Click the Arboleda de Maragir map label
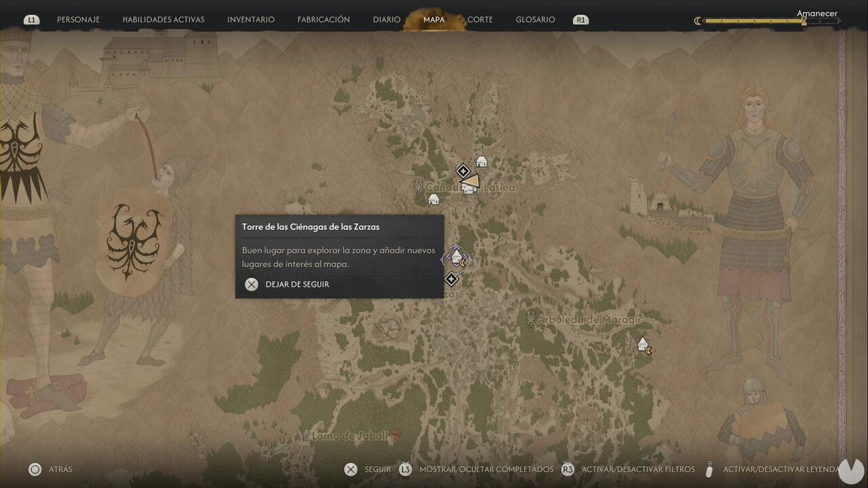This screenshot has width=868, height=488. (x=589, y=319)
